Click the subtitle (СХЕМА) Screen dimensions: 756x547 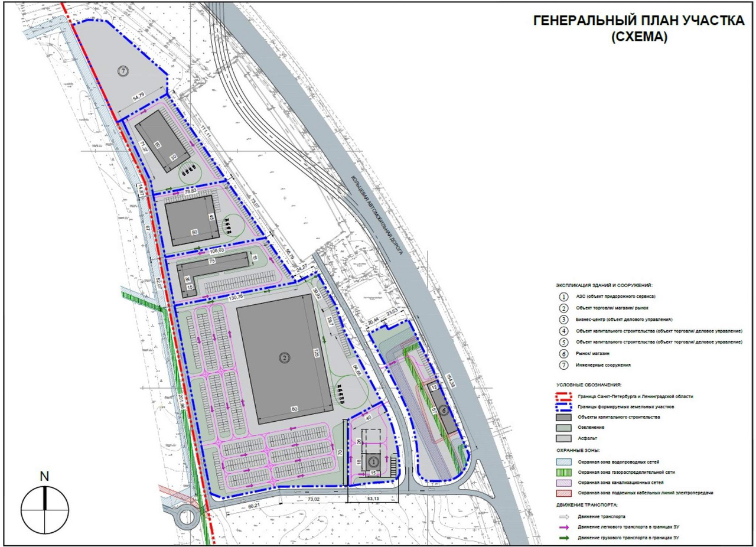[x=639, y=37]
